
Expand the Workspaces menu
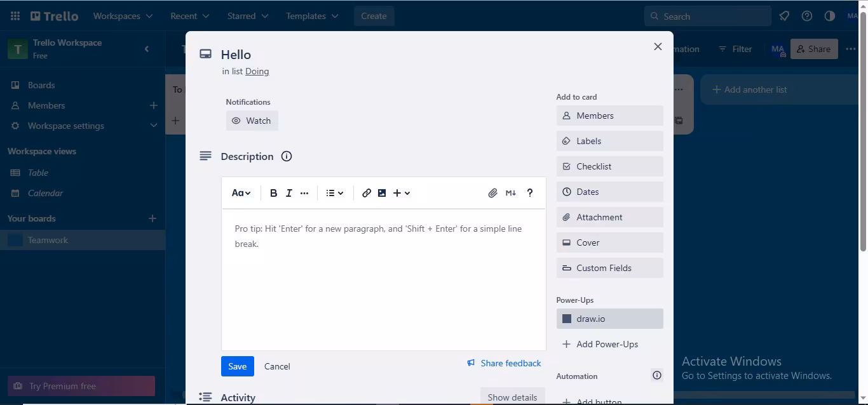pos(123,16)
